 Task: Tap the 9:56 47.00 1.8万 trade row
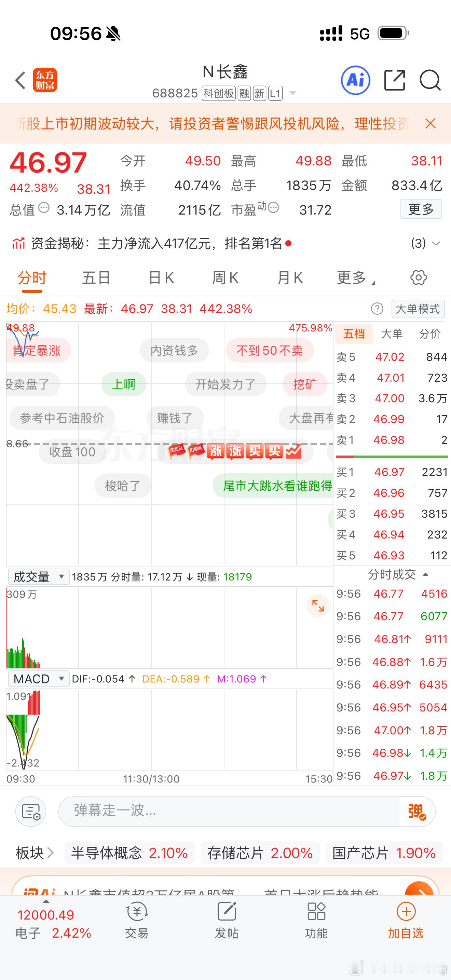pos(392,730)
